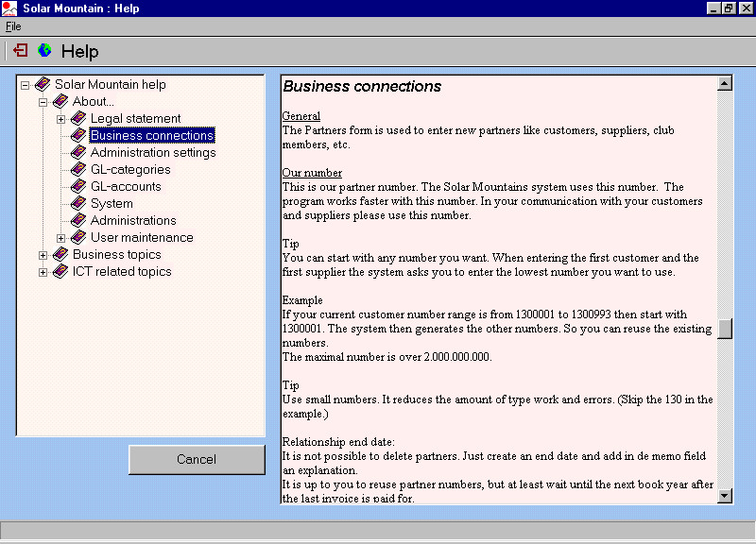This screenshot has width=756, height=544.
Task: Select the Business topics tree item
Action: (x=116, y=254)
